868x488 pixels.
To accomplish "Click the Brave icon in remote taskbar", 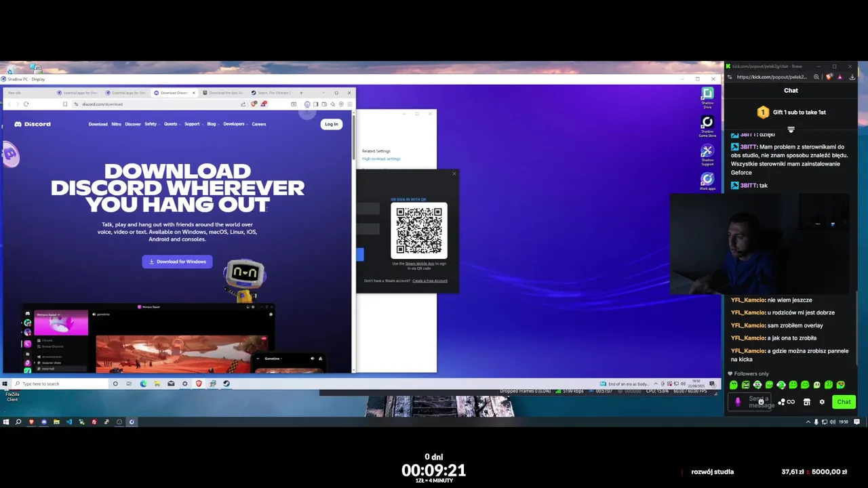I will [199, 384].
